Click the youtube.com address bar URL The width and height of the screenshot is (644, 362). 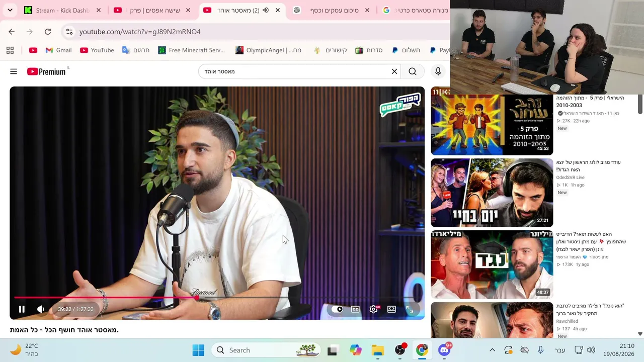coord(140,32)
